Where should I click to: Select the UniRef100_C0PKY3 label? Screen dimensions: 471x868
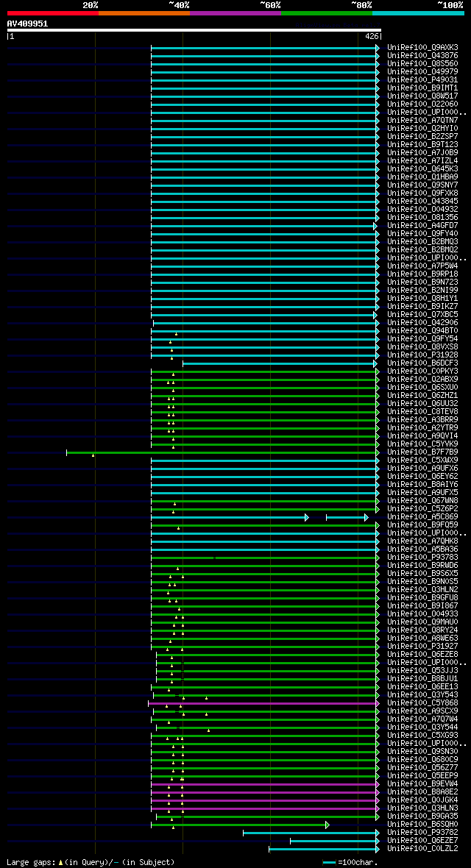click(422, 371)
